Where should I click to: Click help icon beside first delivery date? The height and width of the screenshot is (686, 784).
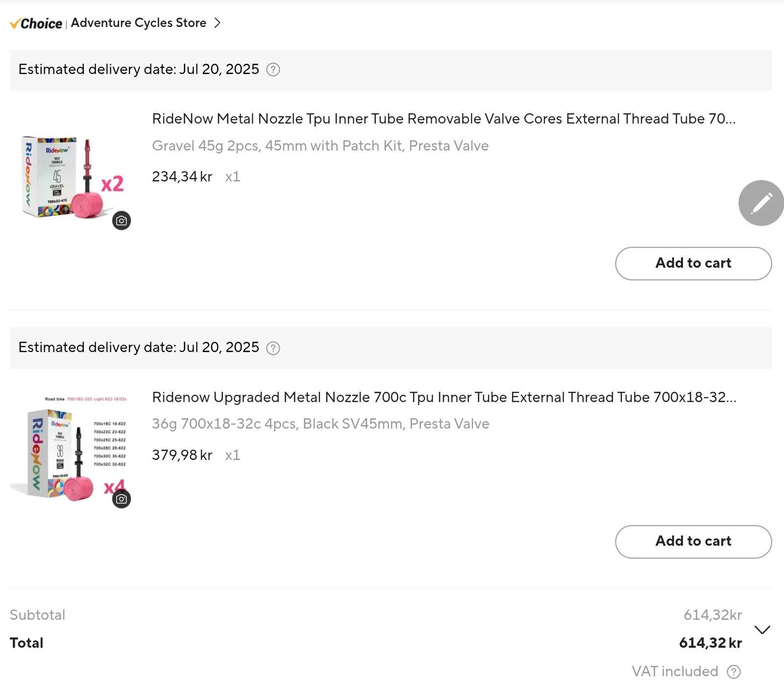point(273,70)
